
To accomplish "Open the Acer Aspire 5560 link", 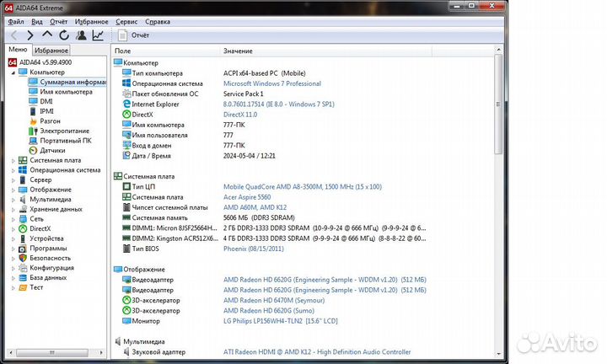I will click(247, 197).
